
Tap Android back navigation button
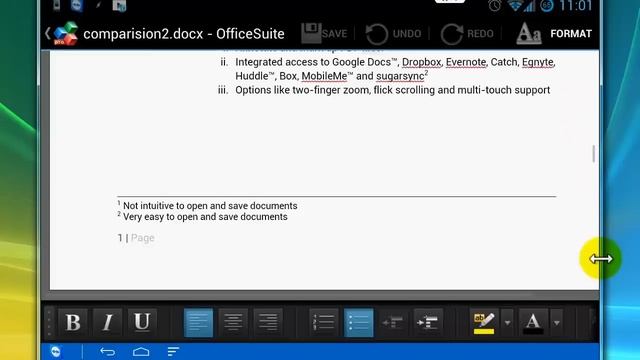pos(108,352)
